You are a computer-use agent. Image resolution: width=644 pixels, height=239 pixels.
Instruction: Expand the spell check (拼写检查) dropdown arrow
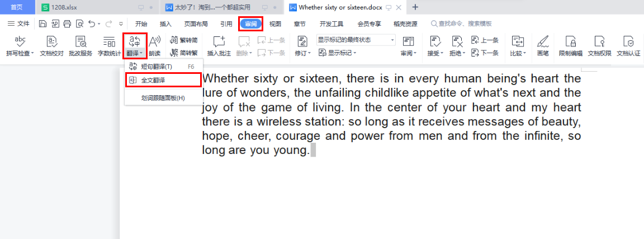(32, 54)
